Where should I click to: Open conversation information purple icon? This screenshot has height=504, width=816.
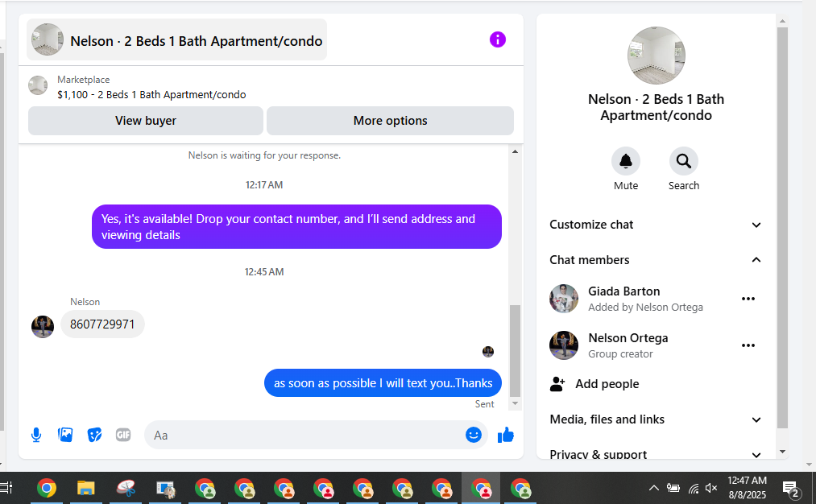click(498, 39)
